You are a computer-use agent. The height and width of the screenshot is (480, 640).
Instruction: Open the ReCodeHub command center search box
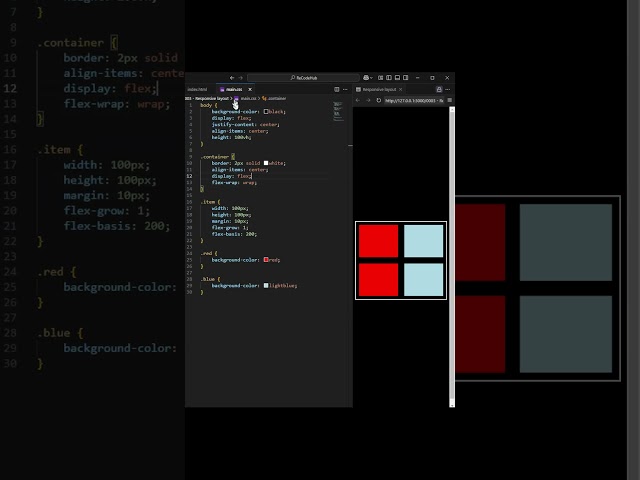[x=303, y=78]
